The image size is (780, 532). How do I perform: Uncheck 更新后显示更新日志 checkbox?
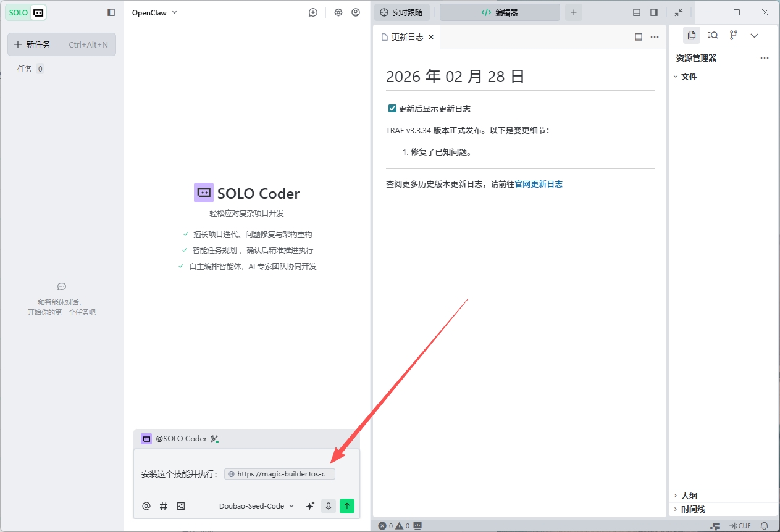tap(392, 109)
